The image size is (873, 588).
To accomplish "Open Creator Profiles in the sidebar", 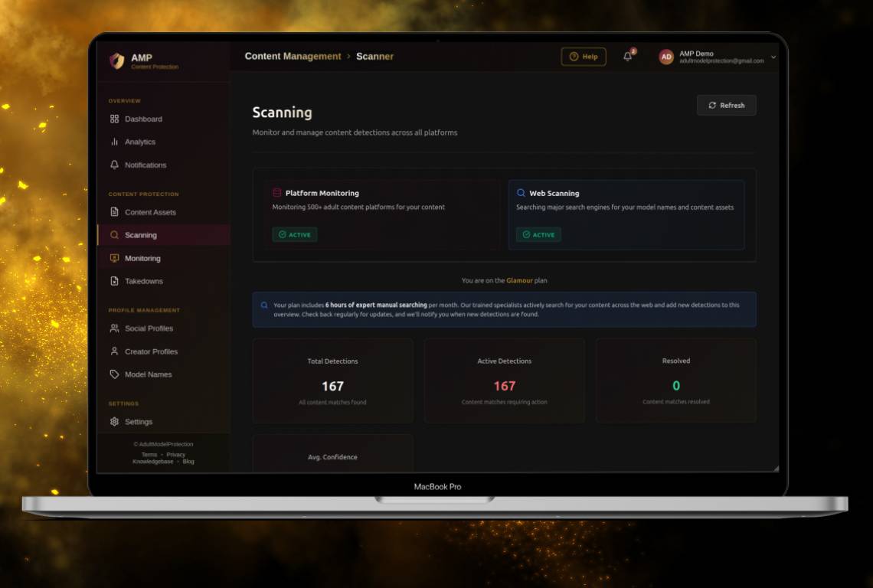I will click(149, 351).
